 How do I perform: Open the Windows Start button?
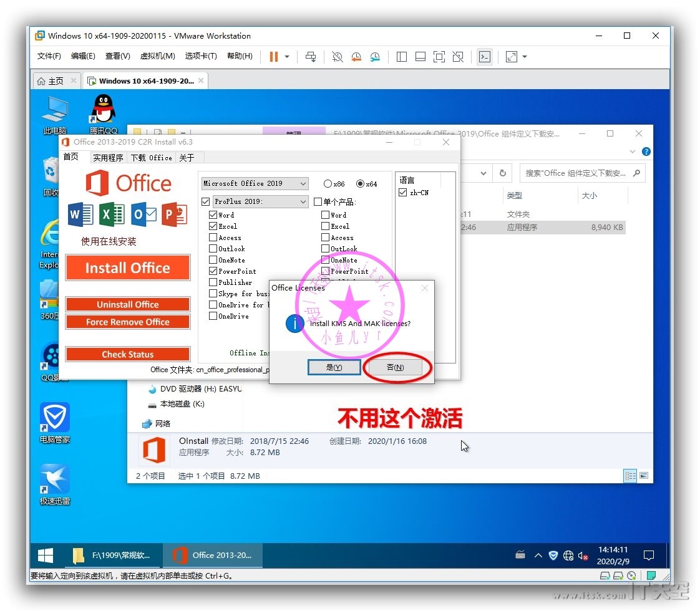[45, 556]
